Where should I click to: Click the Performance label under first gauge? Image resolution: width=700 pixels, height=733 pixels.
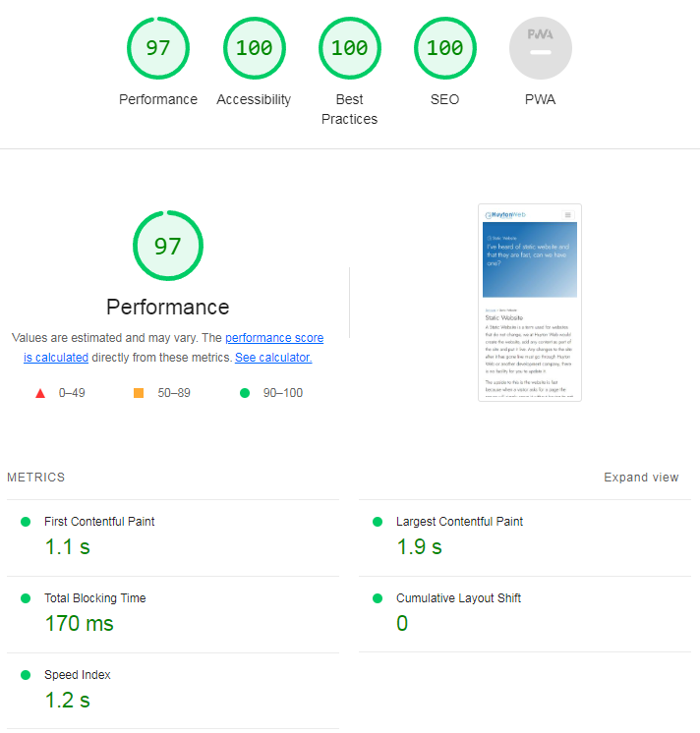click(x=158, y=99)
